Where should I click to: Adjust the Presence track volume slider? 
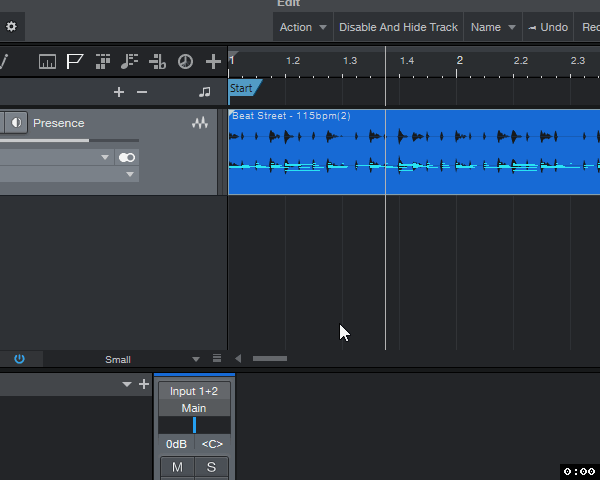coord(69,140)
